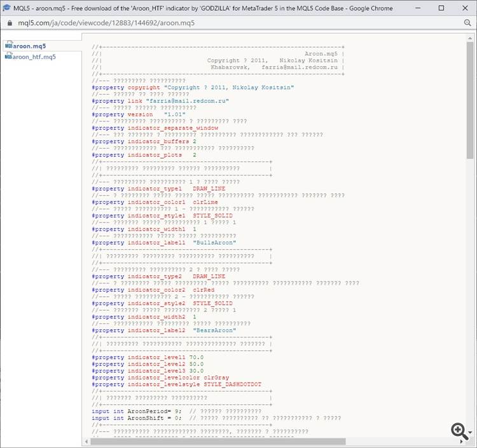Click the MQL5 icon in the title bar
Viewport: 477px width, 448px height.
click(8, 8)
